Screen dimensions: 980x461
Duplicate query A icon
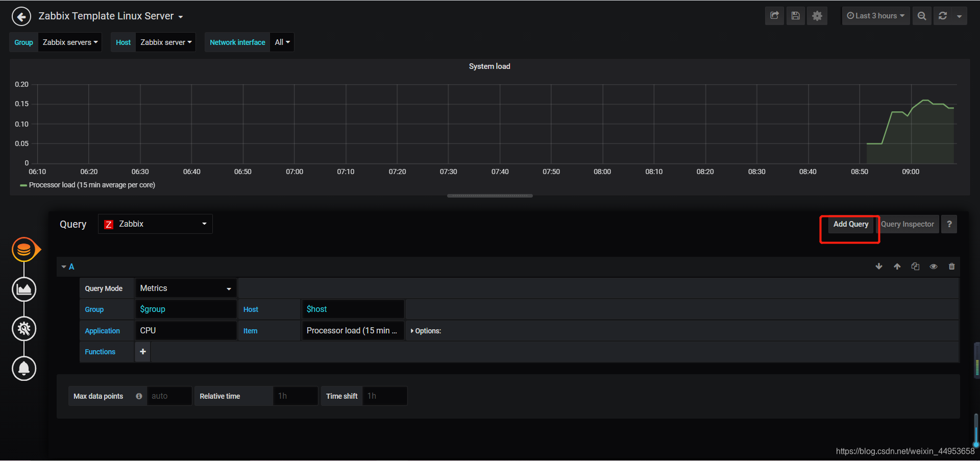coord(915,266)
